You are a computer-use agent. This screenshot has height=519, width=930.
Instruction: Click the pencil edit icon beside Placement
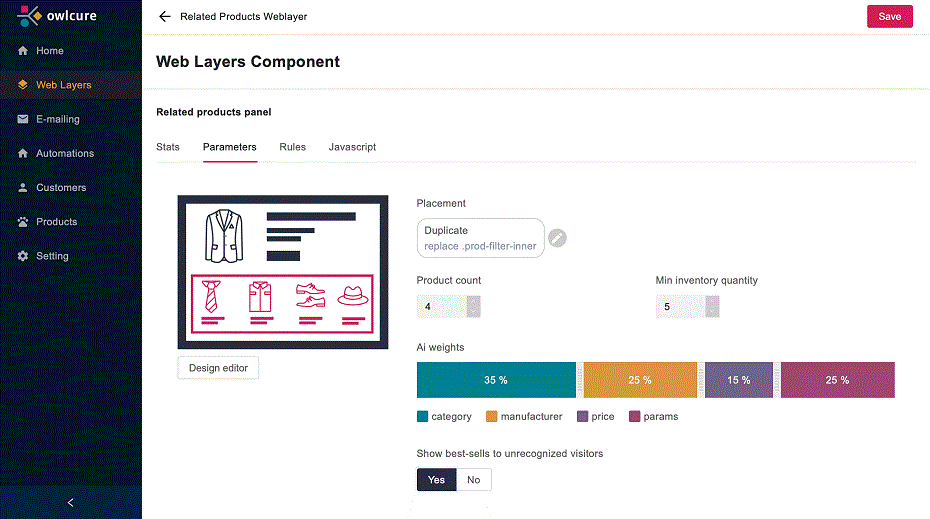[x=557, y=238]
